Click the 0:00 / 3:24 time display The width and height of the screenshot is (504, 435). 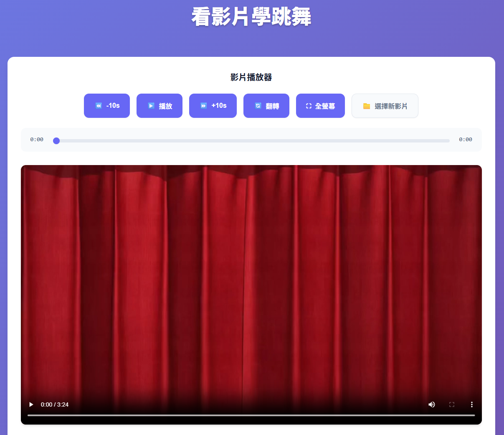tap(55, 404)
